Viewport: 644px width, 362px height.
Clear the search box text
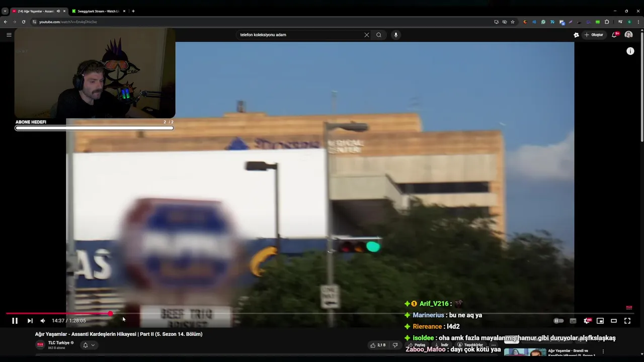tap(367, 35)
